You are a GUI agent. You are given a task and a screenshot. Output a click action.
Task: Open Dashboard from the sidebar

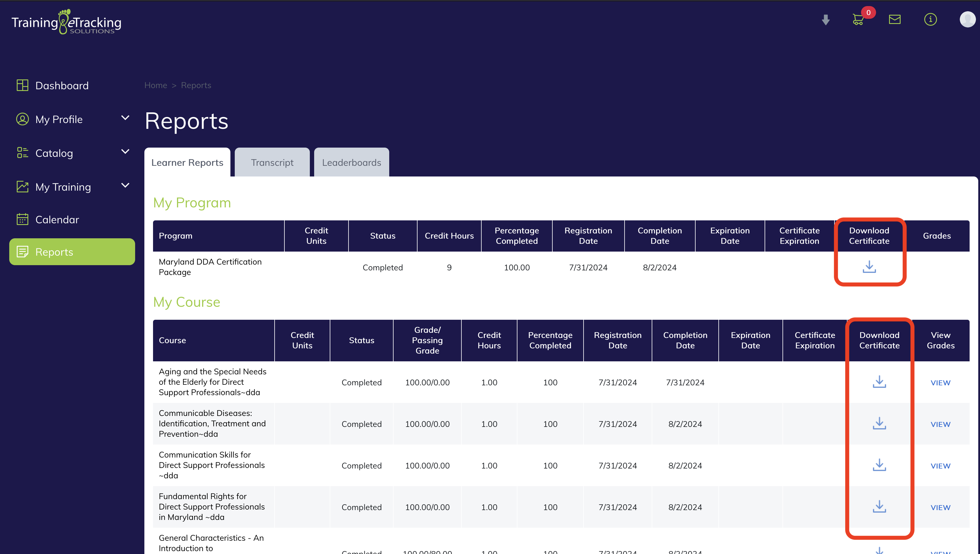(x=62, y=85)
